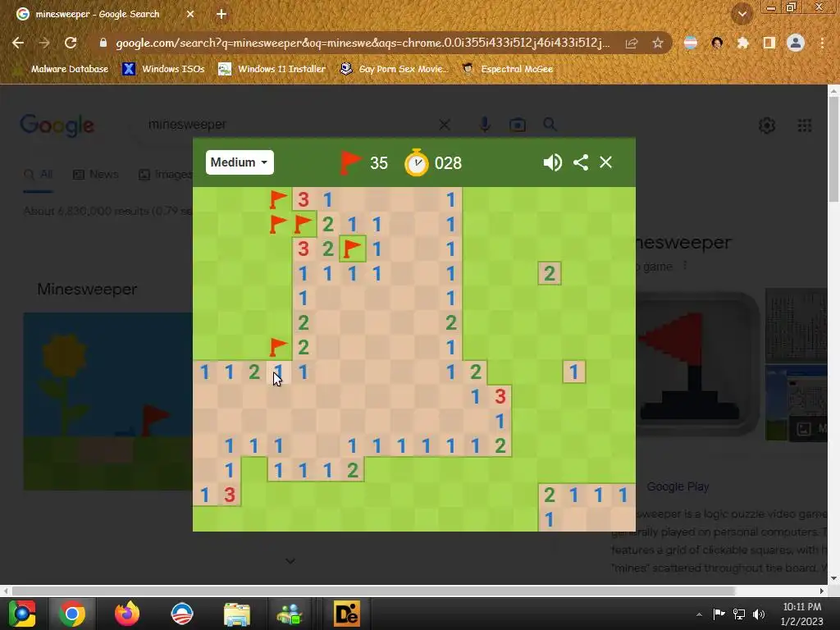
Task: Go back to the previous page
Action: (18, 43)
